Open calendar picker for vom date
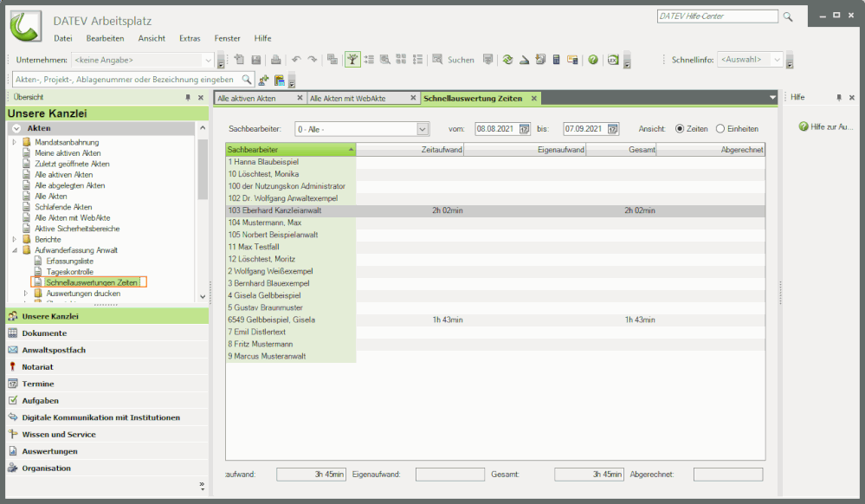The image size is (865, 504). click(x=524, y=129)
